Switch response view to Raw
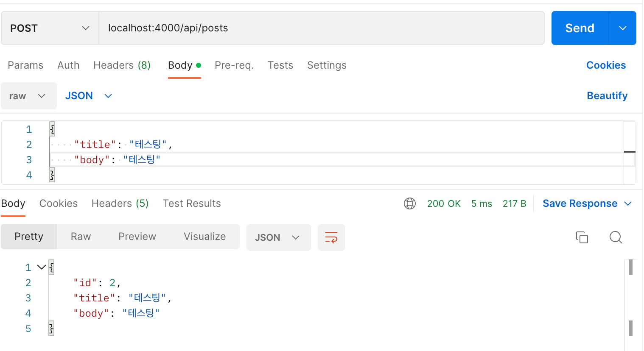Image resolution: width=644 pixels, height=351 pixels. tap(81, 237)
